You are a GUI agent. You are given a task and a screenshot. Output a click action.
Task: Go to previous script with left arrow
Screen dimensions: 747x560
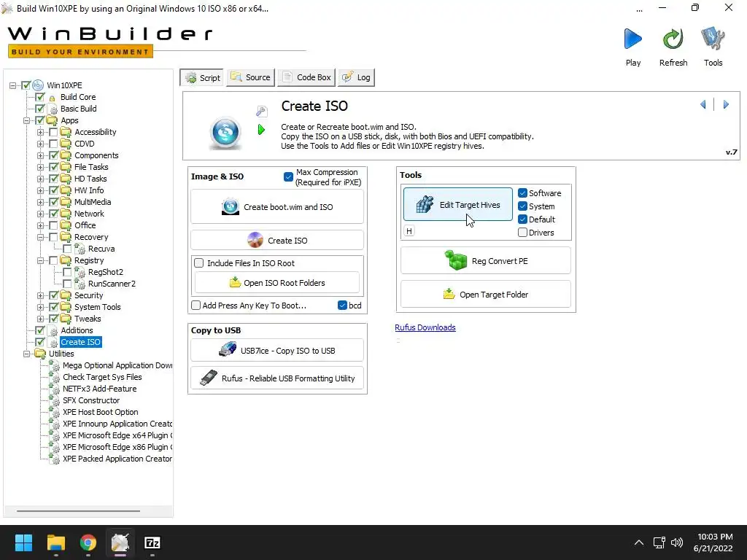[703, 104]
